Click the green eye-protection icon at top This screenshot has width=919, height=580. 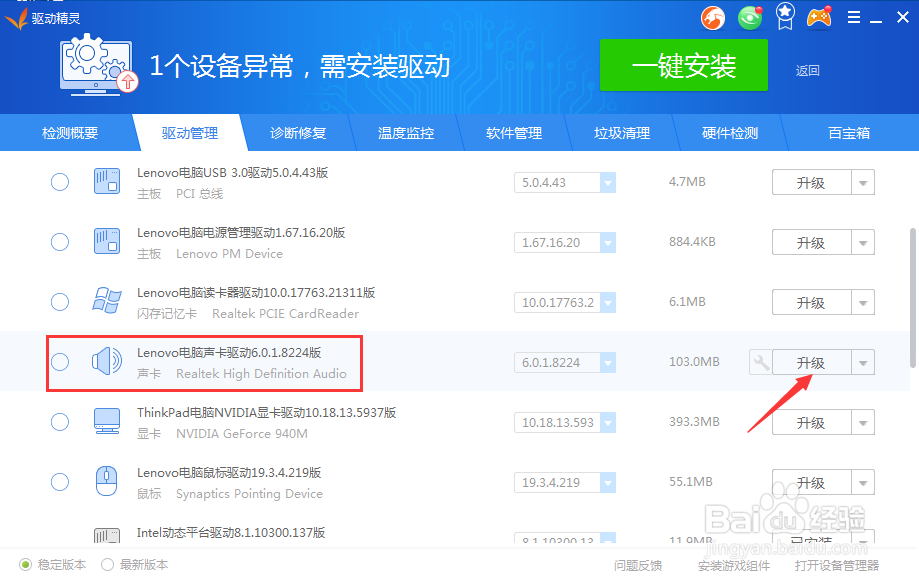coord(749,17)
